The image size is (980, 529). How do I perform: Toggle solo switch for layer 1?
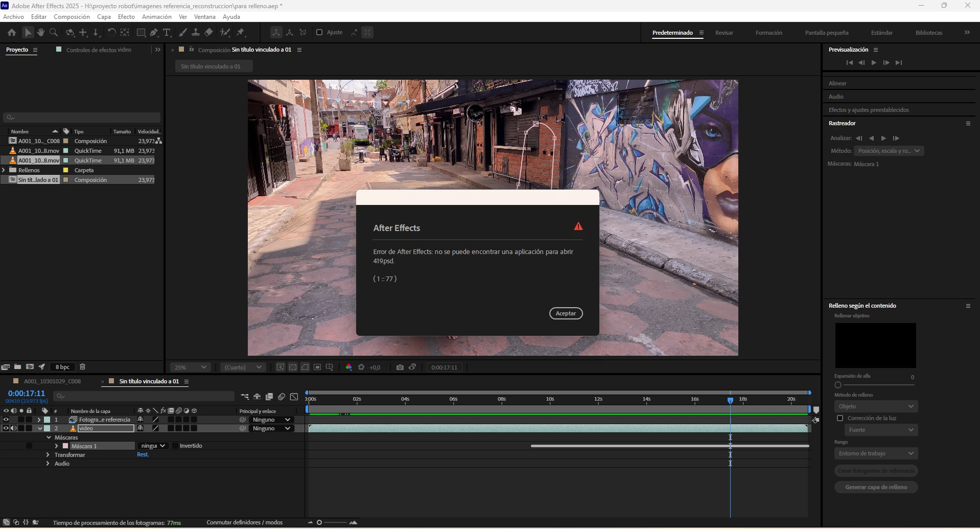[x=21, y=420]
